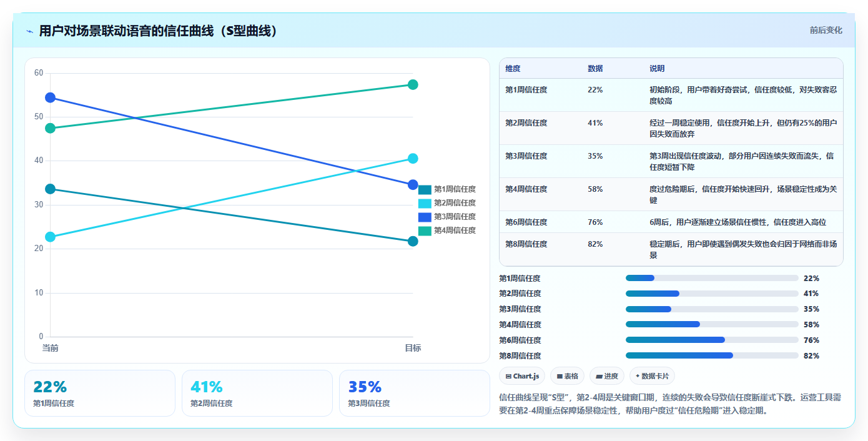868x441 pixels.
Task: Click the 第6周信任度 progress bar
Action: click(x=712, y=340)
